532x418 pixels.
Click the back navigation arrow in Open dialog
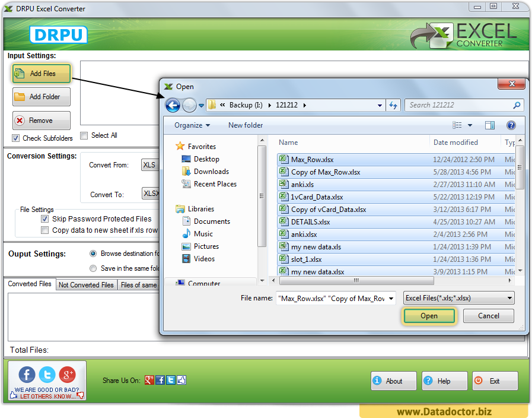coord(173,104)
